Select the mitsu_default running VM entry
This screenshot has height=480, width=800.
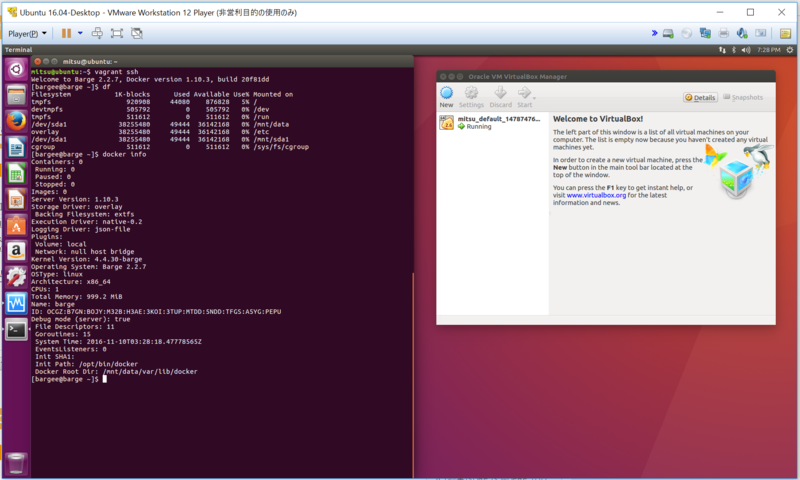tap(493, 122)
